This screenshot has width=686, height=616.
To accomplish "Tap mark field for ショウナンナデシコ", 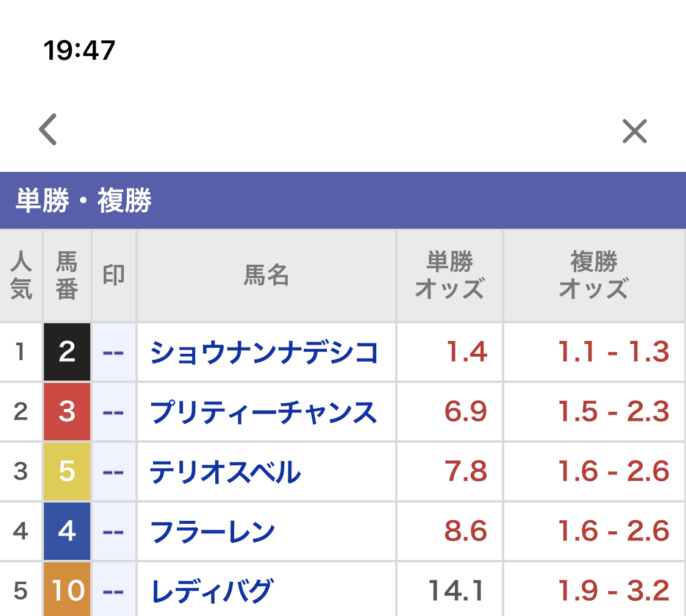I will [x=113, y=353].
